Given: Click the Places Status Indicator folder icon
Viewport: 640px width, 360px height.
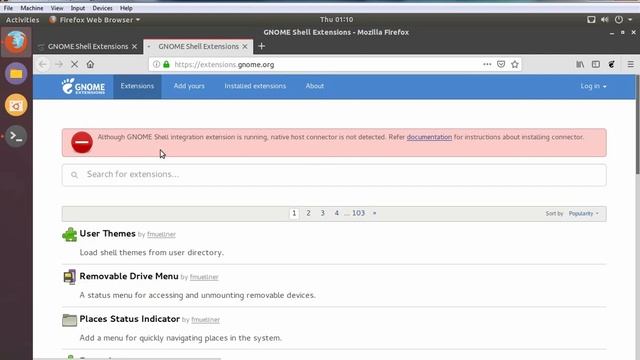Looking at the screenshot, I should 69,320.
